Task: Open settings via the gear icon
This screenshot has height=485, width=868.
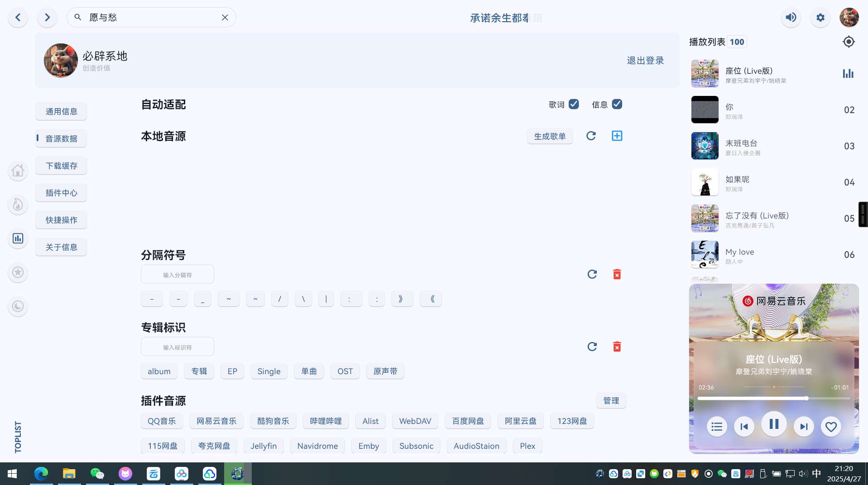Action: click(x=820, y=18)
